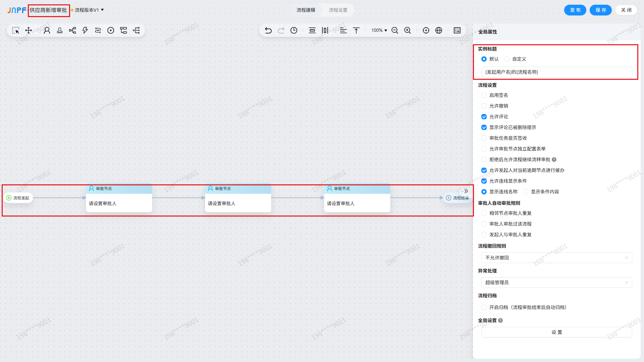644x362 pixels.
Task: Open the history clock icon
Action: coord(294,31)
